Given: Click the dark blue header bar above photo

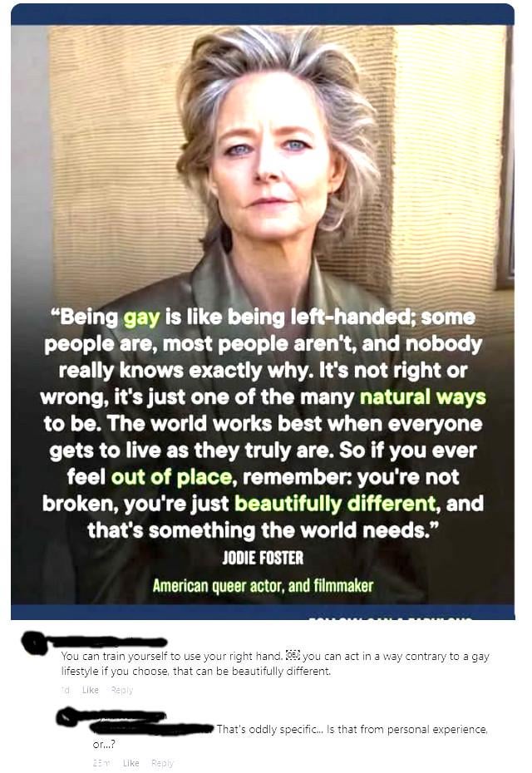Looking at the screenshot, I should click(x=263, y=14).
